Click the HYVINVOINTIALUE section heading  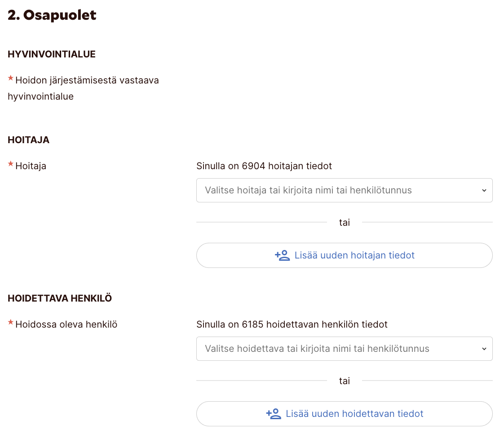(52, 54)
